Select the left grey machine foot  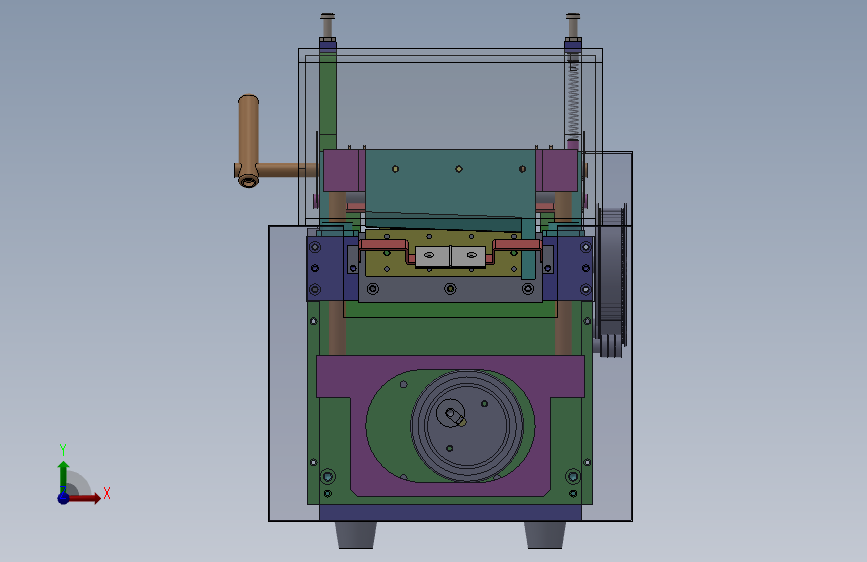[x=356, y=535]
